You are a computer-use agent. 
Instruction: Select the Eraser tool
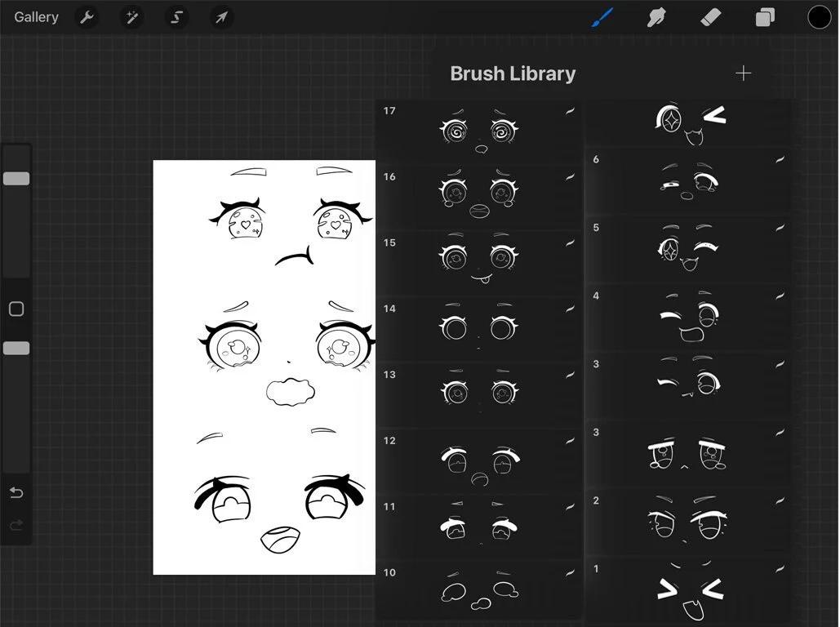click(x=711, y=17)
